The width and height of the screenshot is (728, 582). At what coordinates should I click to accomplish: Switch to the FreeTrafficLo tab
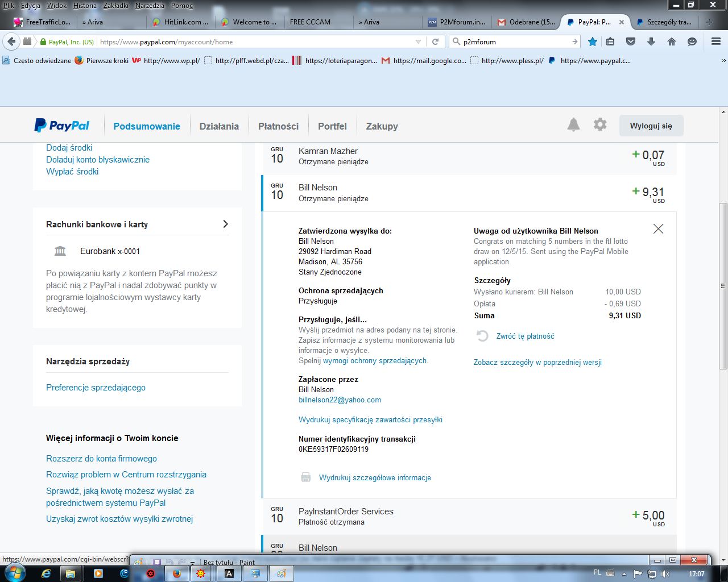pos(43,22)
